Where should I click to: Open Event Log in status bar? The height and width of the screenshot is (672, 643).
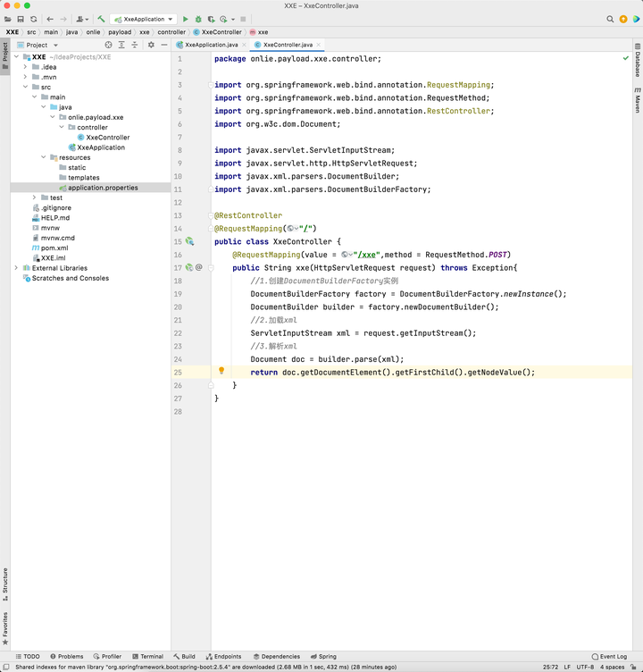[x=609, y=656]
